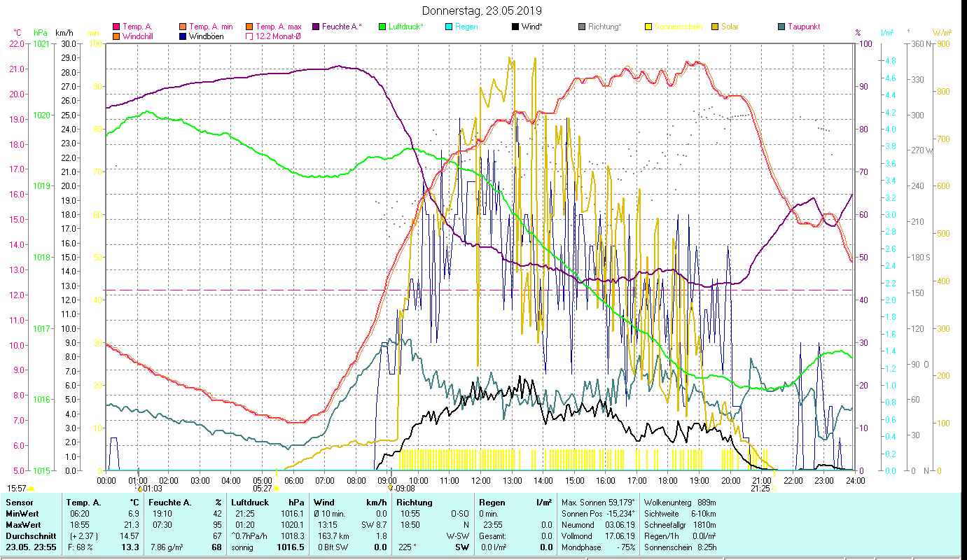Click the moonrise arrow icon at 01:03
Screen dimensions: 967x560
[x=139, y=487]
